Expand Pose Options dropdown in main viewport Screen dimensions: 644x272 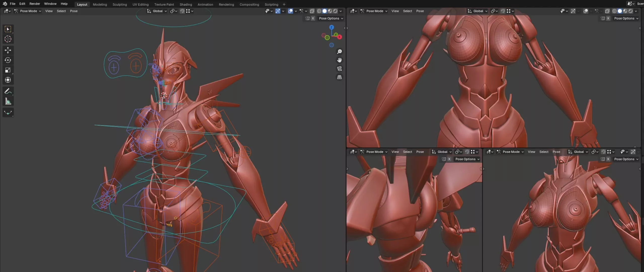[331, 18]
